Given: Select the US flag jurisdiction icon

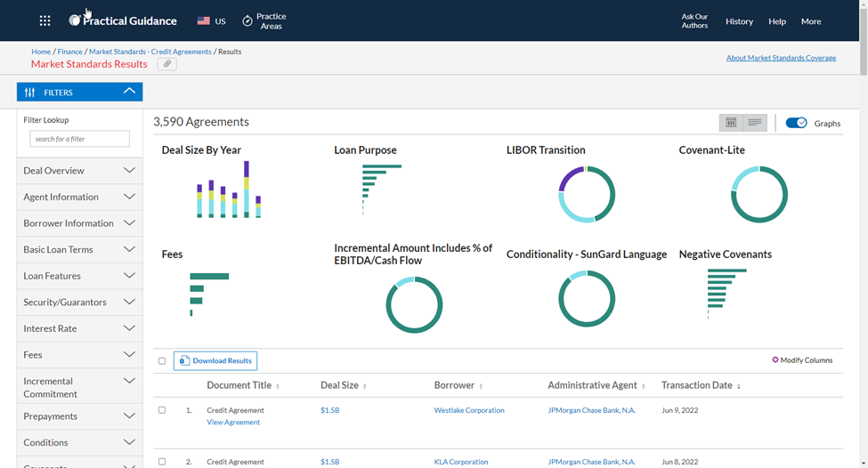Looking at the screenshot, I should 203,21.
